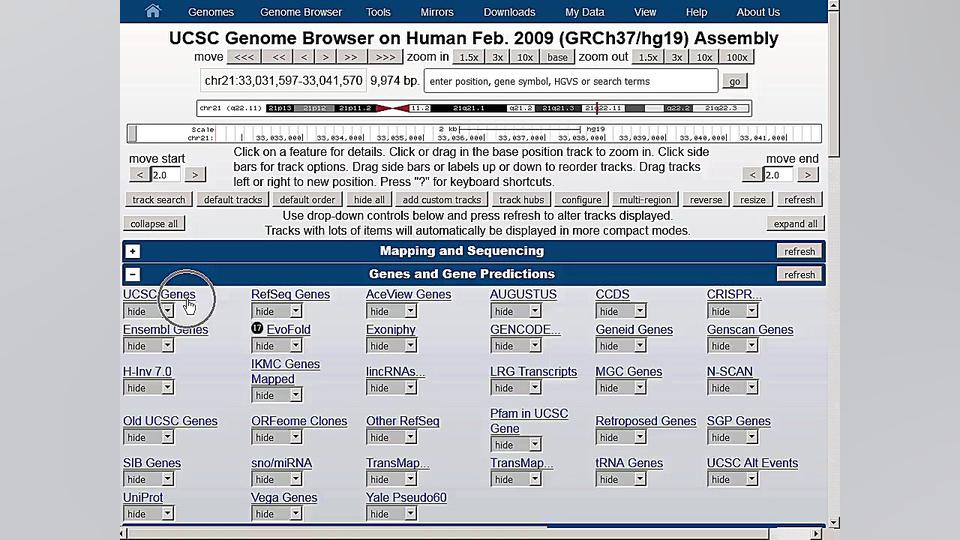Image resolution: width=960 pixels, height=540 pixels.
Task: Open Vega Genes visibility dropdown
Action: [x=277, y=514]
